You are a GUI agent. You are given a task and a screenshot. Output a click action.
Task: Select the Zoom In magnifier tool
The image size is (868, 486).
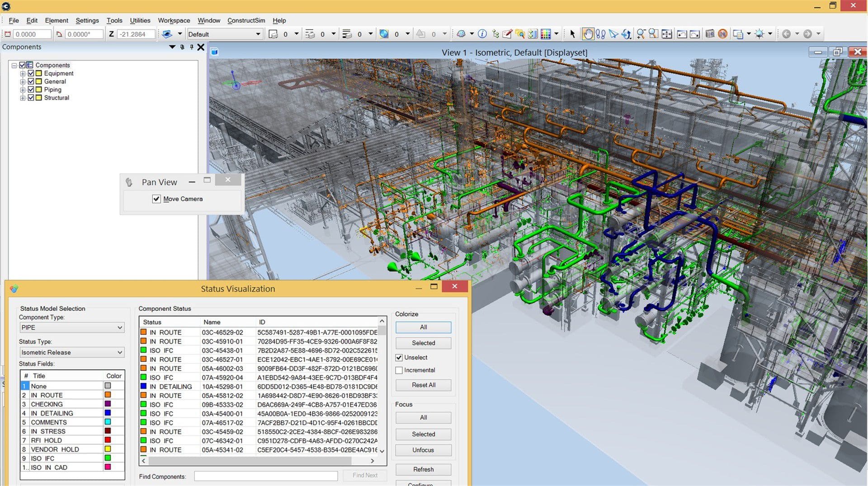(641, 33)
